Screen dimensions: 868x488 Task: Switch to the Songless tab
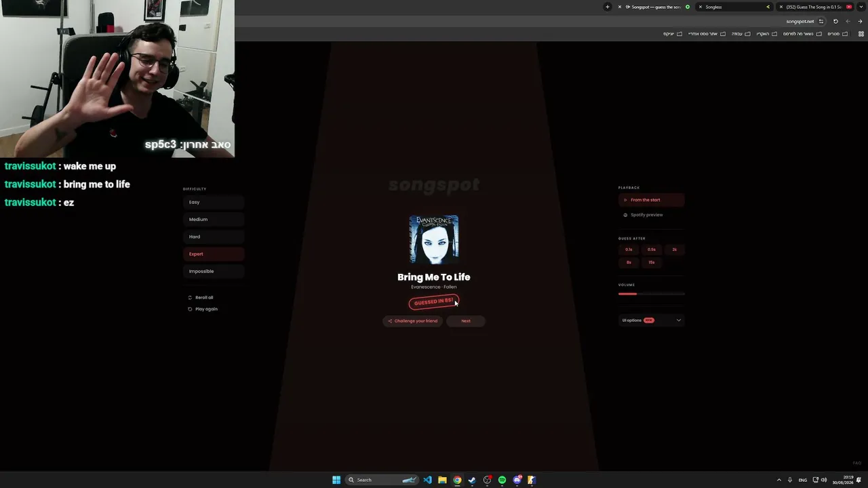tap(735, 7)
